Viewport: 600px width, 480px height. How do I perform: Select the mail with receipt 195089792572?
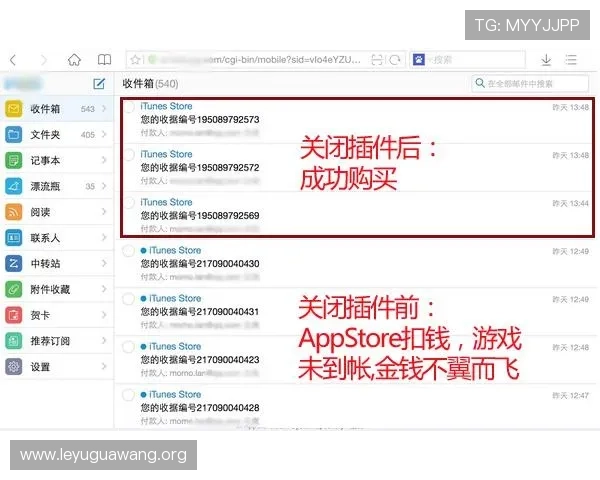coord(129,155)
